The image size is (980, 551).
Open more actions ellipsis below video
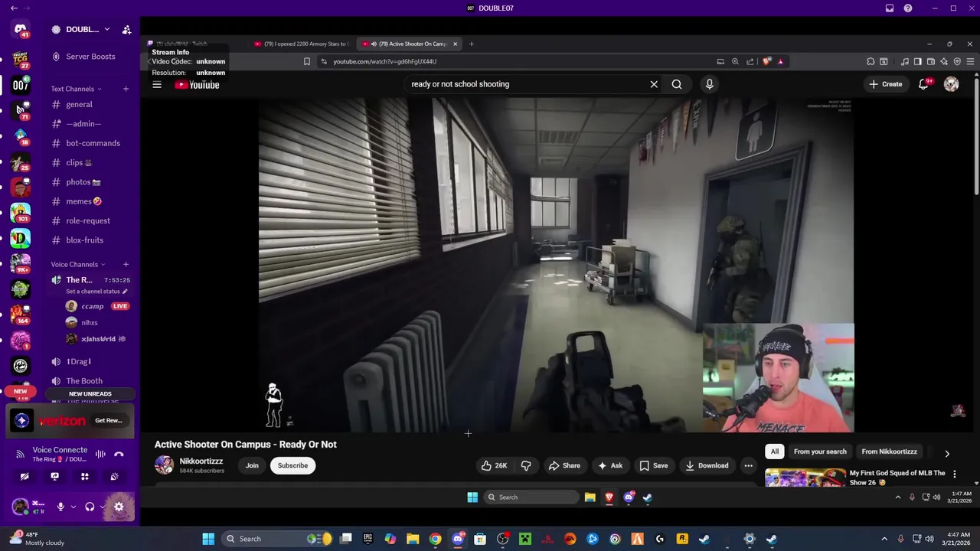coord(748,465)
